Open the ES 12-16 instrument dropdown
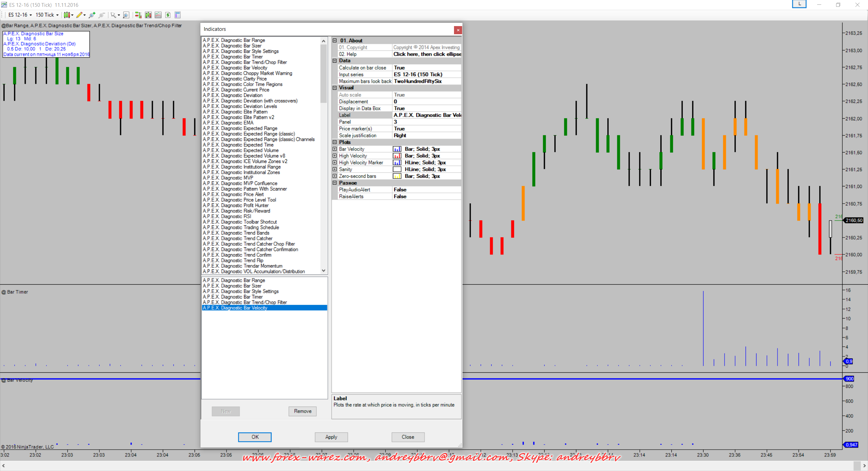 (20, 15)
